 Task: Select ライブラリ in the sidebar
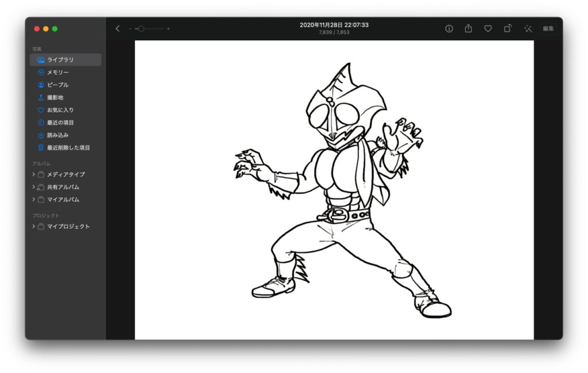pos(65,60)
